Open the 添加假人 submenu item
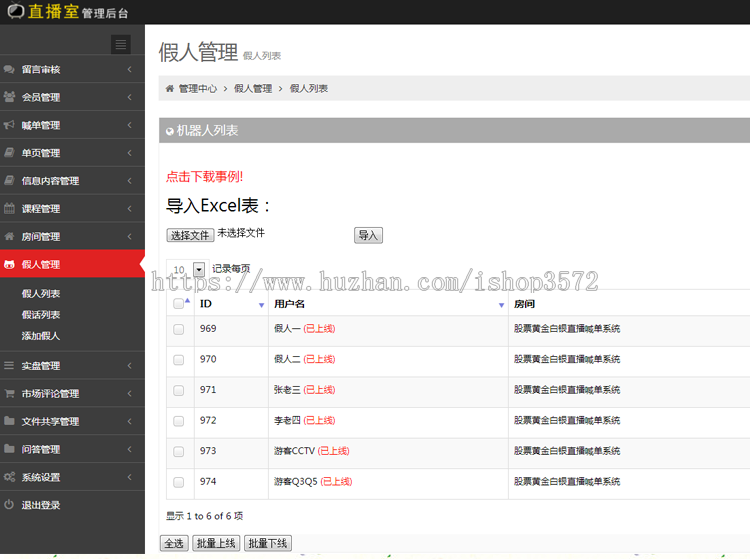 tap(41, 336)
